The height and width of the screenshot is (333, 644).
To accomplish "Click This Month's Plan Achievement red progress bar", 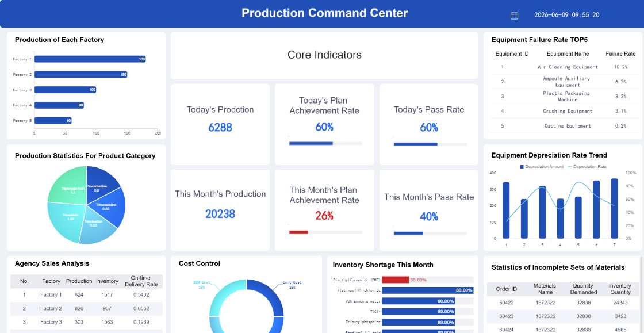I will click(x=298, y=232).
